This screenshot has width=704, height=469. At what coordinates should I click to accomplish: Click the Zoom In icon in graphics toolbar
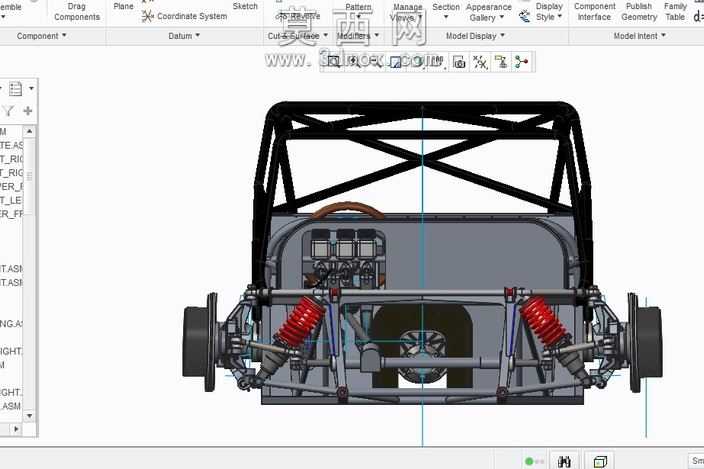(354, 62)
